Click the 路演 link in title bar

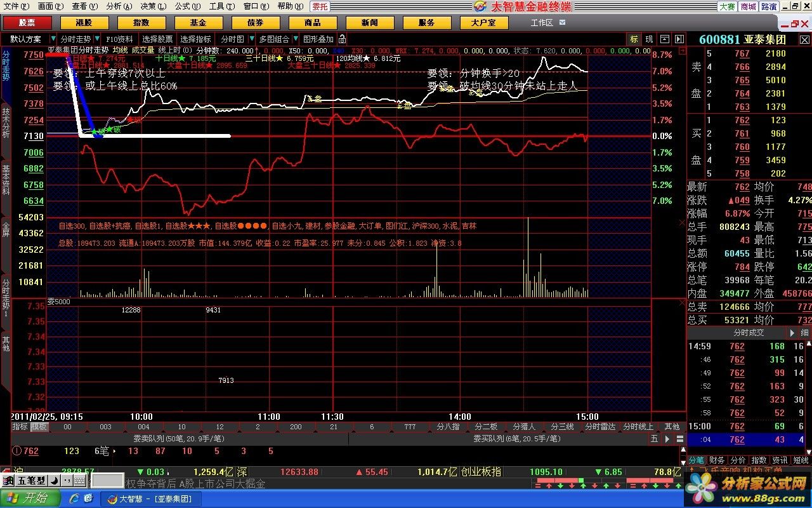click(x=768, y=6)
